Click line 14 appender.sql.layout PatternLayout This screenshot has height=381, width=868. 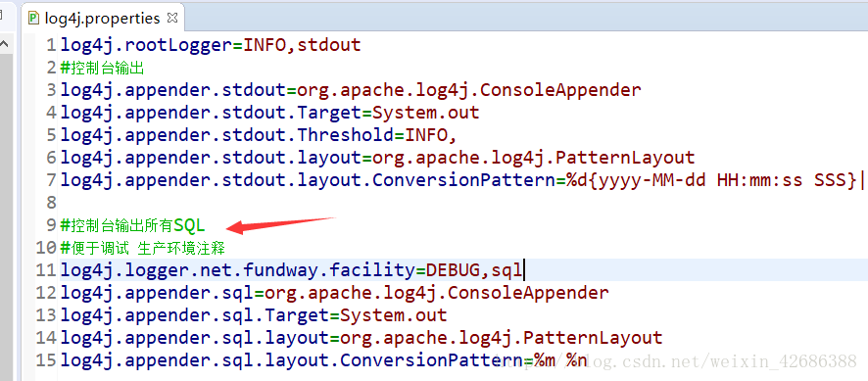(362, 338)
